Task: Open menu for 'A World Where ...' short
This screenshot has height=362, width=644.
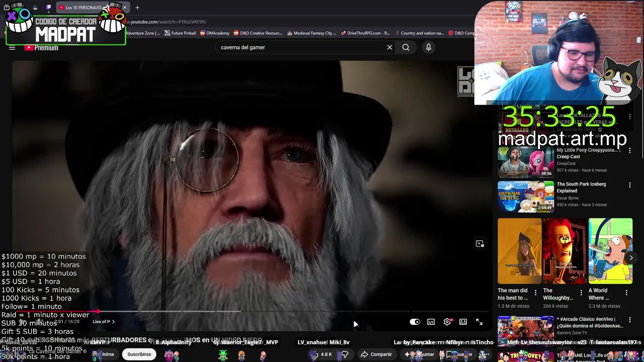Action: (626, 292)
